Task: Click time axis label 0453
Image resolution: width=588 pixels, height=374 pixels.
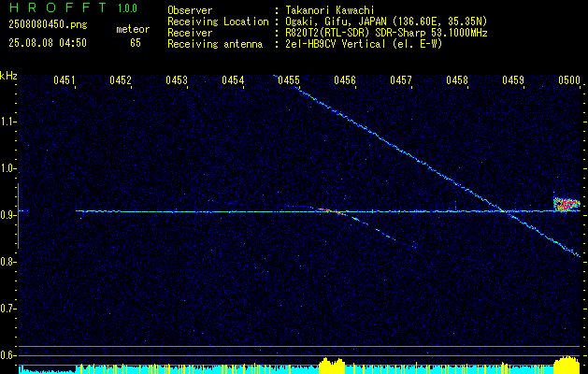Action: pyautogui.click(x=177, y=79)
